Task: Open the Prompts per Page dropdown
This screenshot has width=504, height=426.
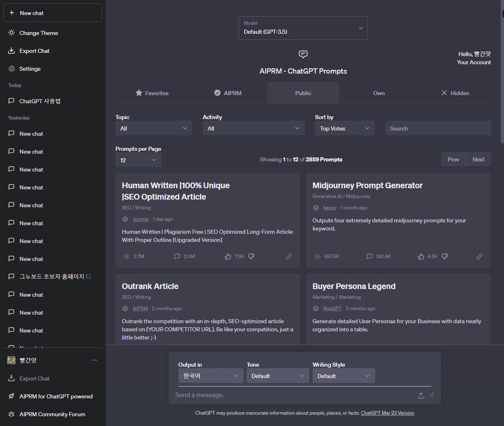Action: (138, 160)
